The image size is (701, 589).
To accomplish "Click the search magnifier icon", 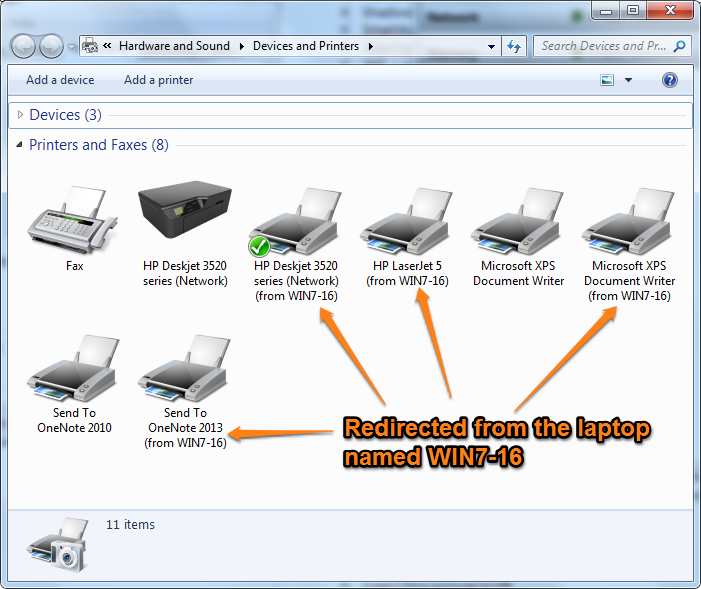I will pyautogui.click(x=680, y=46).
